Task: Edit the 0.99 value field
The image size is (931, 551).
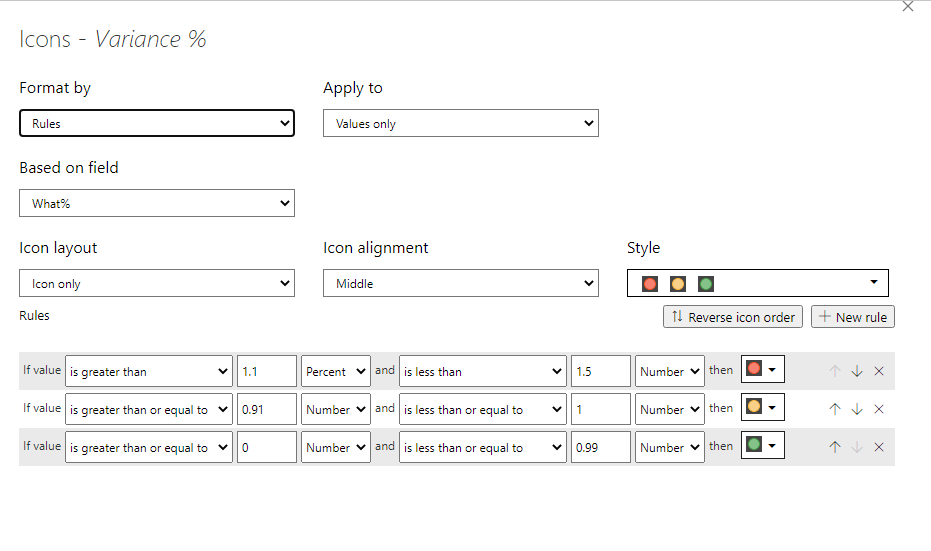Action: [x=600, y=447]
